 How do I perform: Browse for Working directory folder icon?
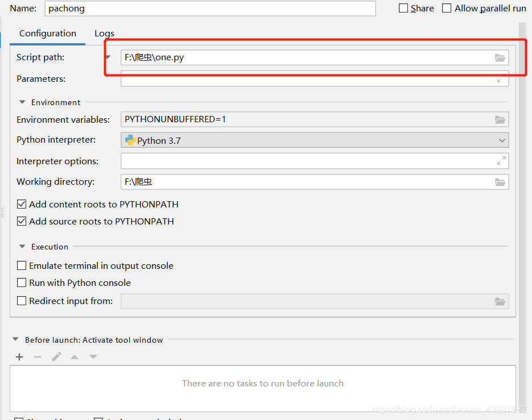click(x=500, y=182)
